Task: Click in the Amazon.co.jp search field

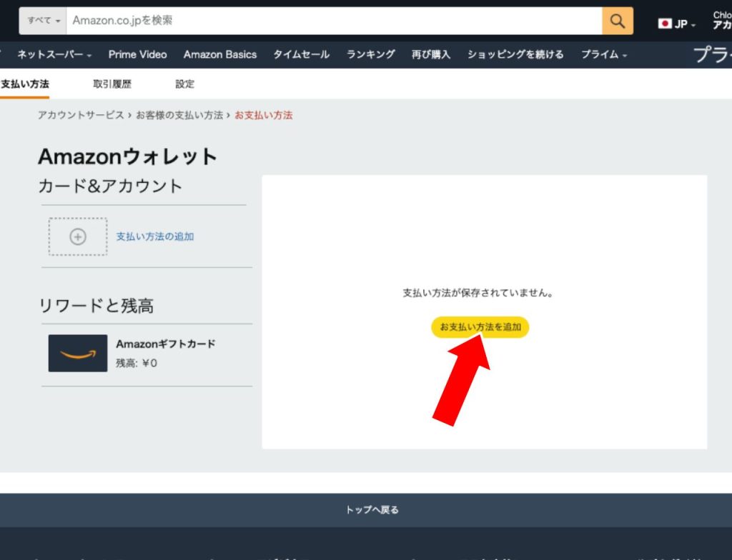Action: [x=335, y=21]
